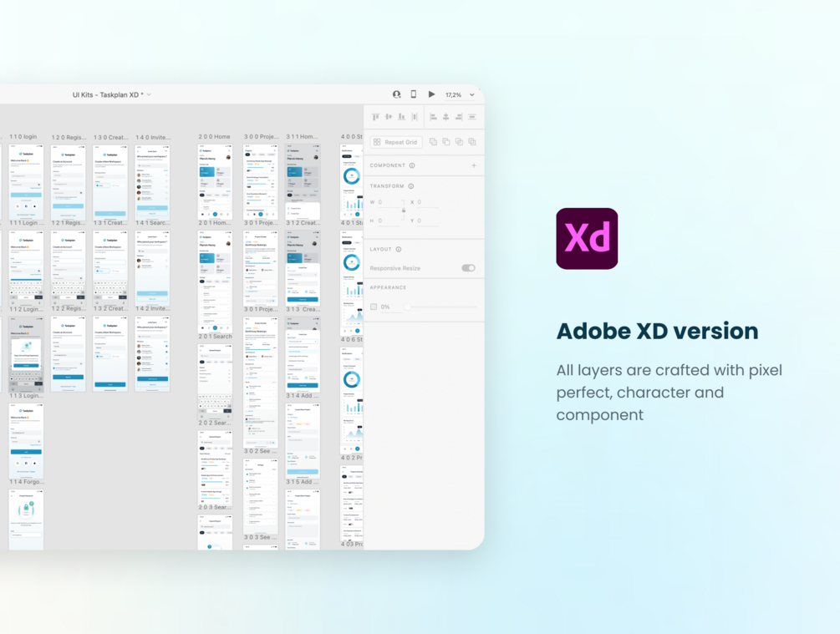
Task: Select the '1 2 2 Regis...' artboard label
Action: click(x=69, y=308)
